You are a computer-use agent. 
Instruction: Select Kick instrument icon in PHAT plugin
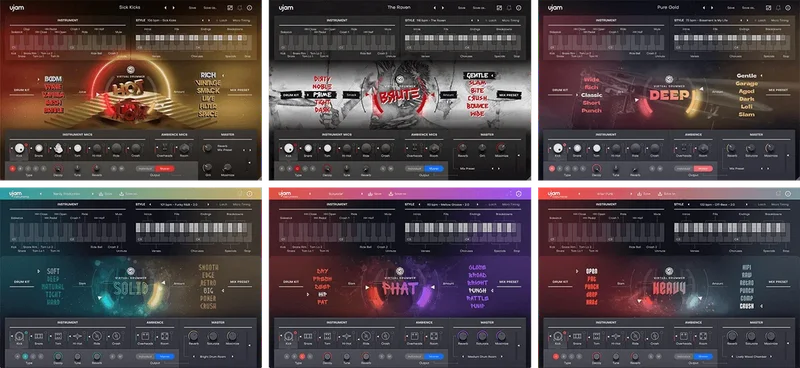coord(289,336)
